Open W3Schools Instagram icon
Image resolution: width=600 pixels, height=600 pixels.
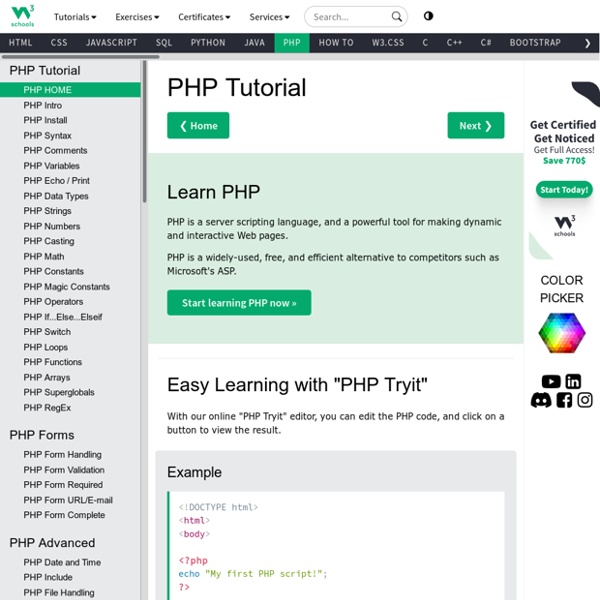pos(585,400)
